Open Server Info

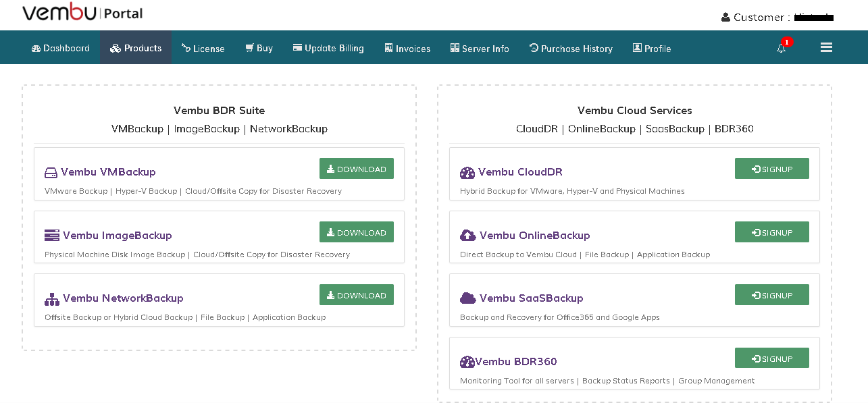[x=480, y=48]
